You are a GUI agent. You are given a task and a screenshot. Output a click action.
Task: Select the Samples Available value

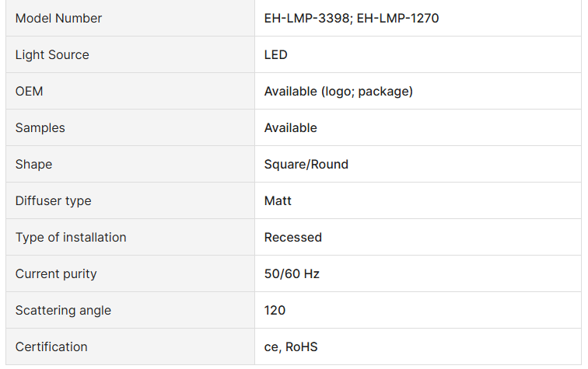(x=291, y=127)
